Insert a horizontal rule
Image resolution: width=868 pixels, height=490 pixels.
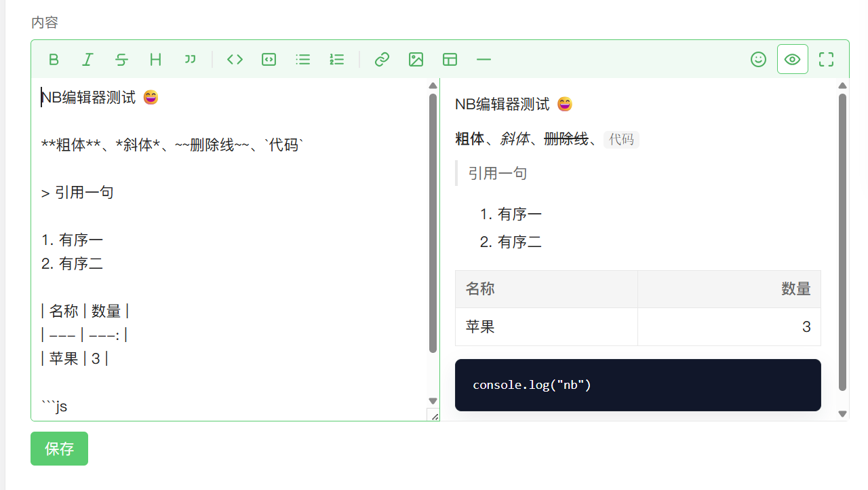point(484,60)
